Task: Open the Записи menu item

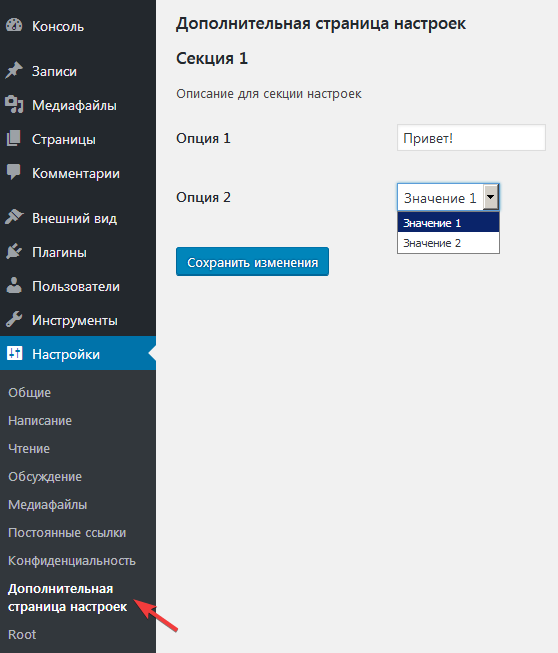Action: coord(54,71)
